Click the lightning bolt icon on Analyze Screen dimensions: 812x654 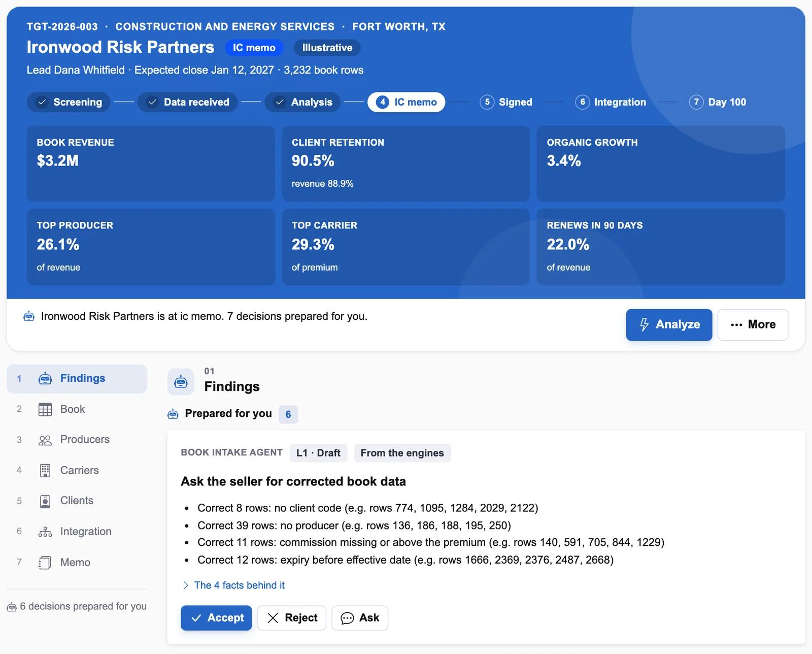pyautogui.click(x=644, y=324)
